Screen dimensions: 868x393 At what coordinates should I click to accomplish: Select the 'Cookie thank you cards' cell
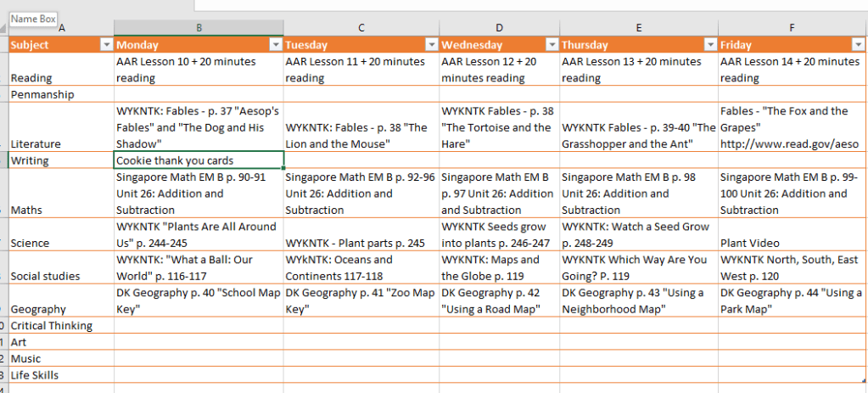[x=199, y=160]
